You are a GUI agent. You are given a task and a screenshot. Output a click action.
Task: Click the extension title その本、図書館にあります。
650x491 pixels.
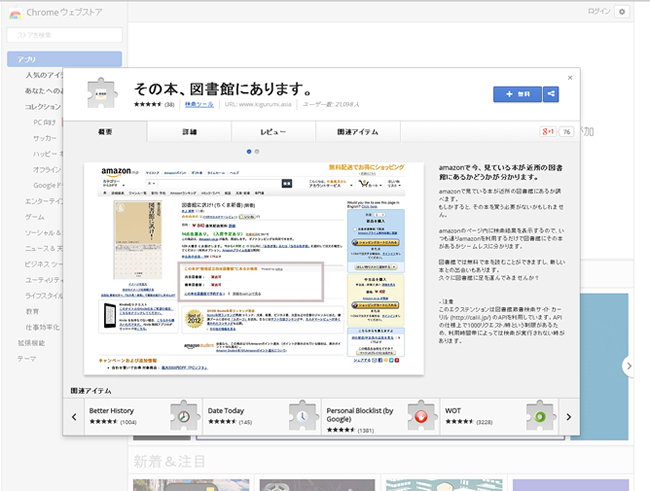click(223, 89)
